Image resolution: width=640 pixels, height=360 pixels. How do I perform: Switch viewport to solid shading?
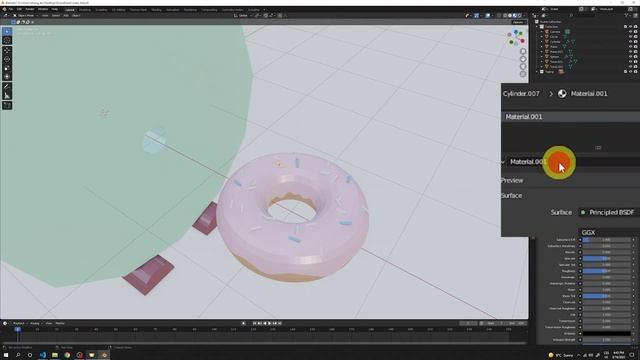point(510,16)
